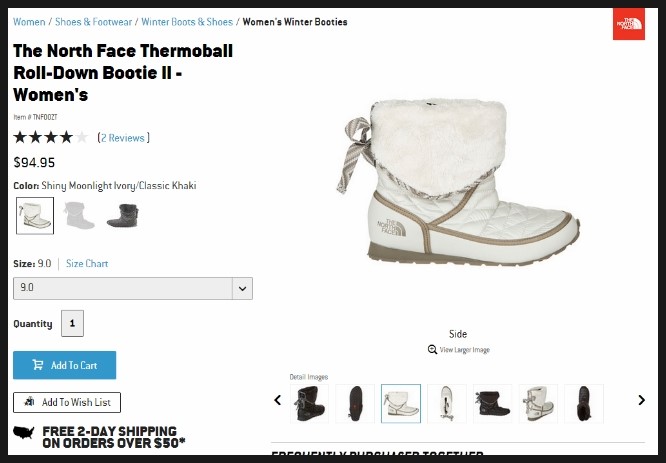Open the 2 Reviews link
The image size is (666, 463).
(123, 138)
